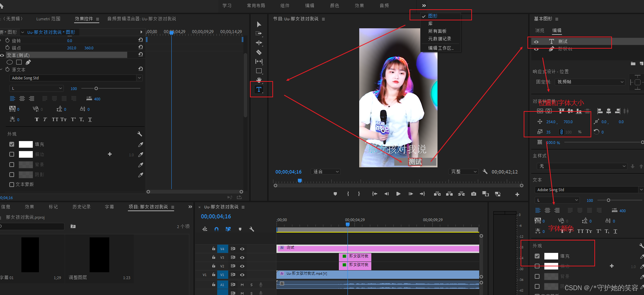Enable 文本蒙版 text mask checkbox
Screen dimensions: 644x295
click(x=12, y=185)
